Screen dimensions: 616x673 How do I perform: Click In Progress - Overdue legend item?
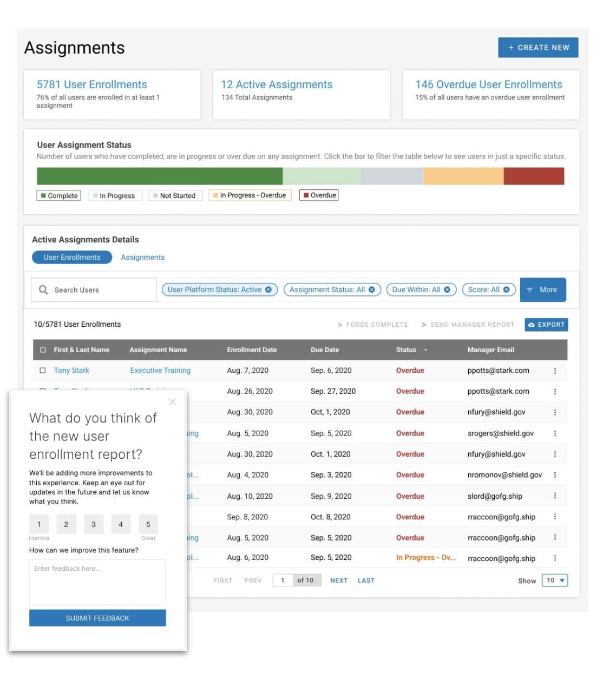click(250, 195)
